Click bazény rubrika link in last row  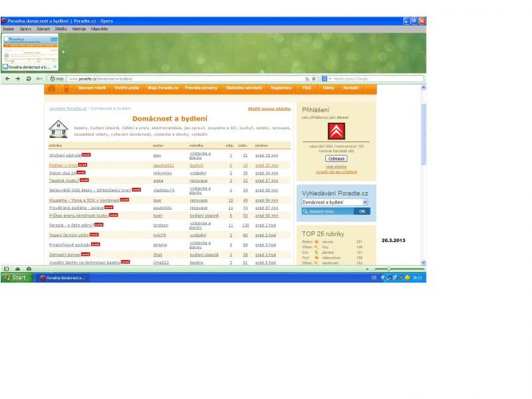pos(197,263)
